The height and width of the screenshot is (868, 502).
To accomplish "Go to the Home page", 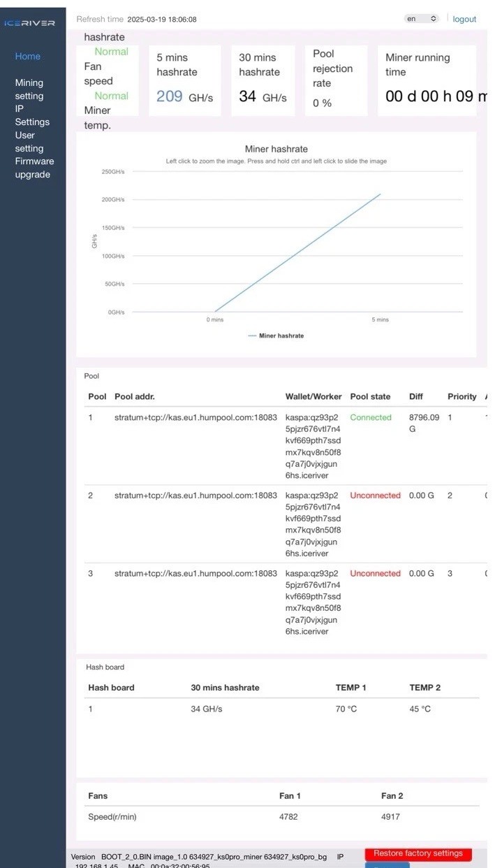I will (x=28, y=56).
